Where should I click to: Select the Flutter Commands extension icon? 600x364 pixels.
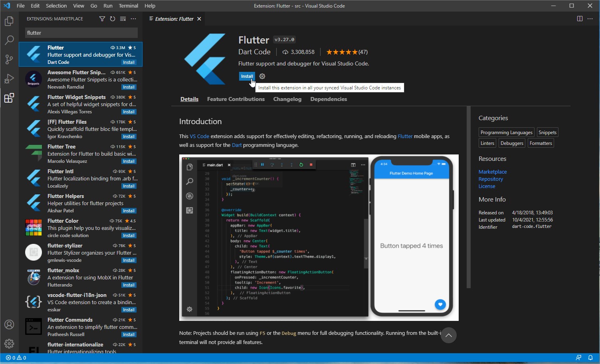tap(34, 327)
